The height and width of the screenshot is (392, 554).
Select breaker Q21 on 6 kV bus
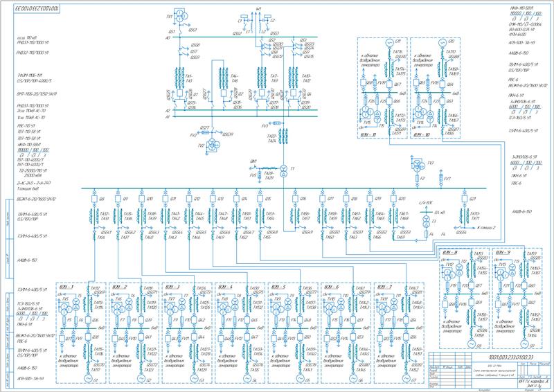click(x=465, y=199)
